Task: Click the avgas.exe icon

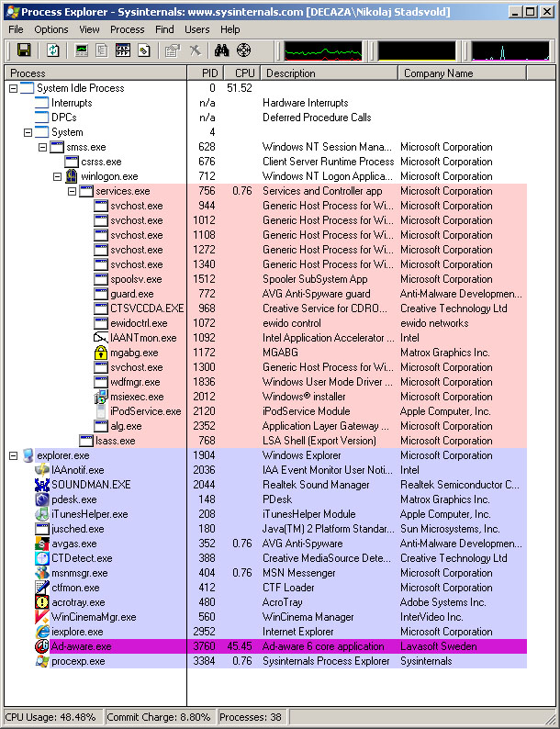Action: click(x=42, y=544)
